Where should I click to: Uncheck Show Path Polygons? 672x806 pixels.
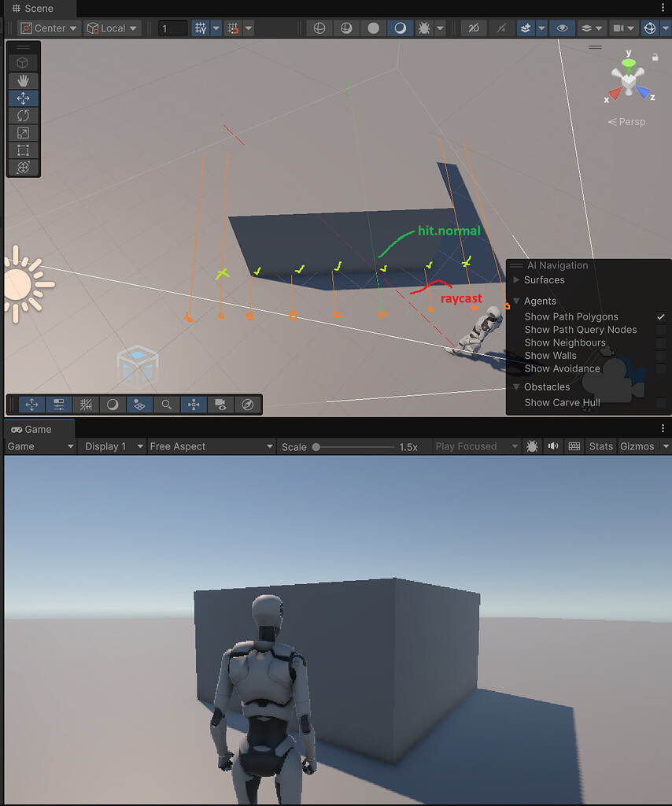662,316
